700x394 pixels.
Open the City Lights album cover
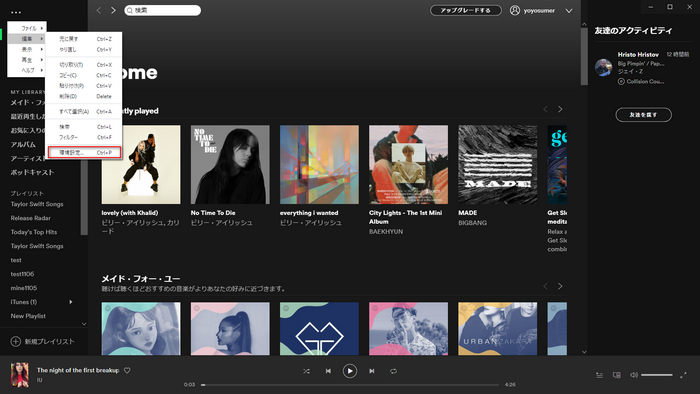coord(408,165)
